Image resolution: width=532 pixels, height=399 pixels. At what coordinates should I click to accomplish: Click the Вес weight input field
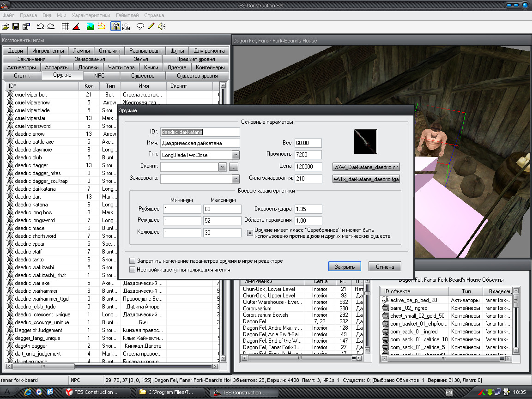308,143
